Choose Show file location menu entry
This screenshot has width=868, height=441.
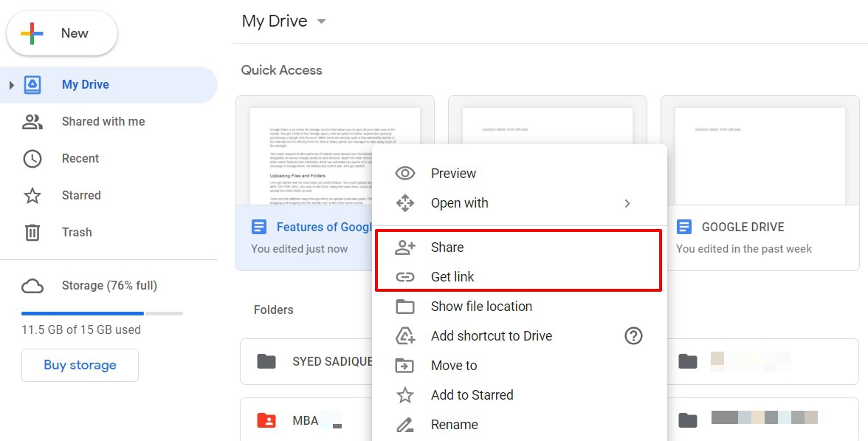point(520,307)
